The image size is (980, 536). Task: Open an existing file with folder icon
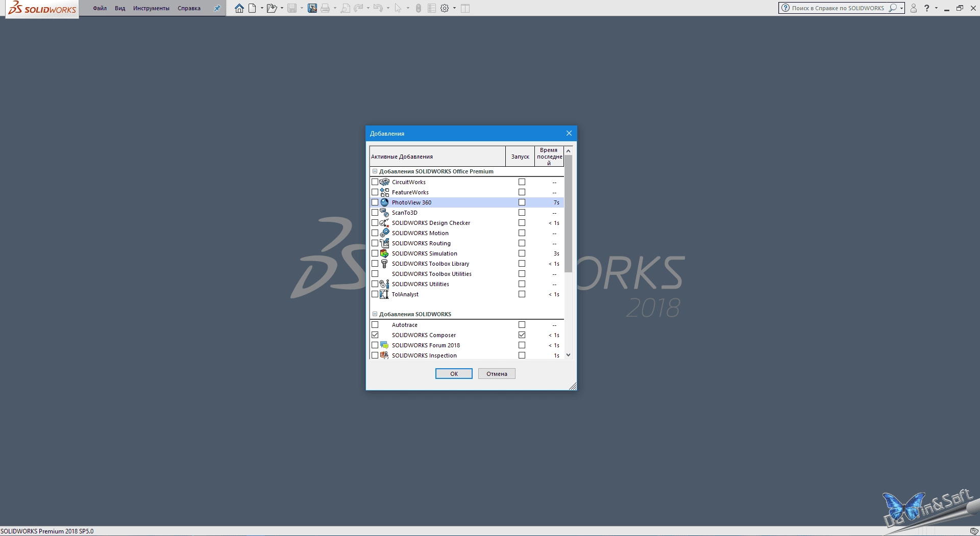[x=272, y=8]
